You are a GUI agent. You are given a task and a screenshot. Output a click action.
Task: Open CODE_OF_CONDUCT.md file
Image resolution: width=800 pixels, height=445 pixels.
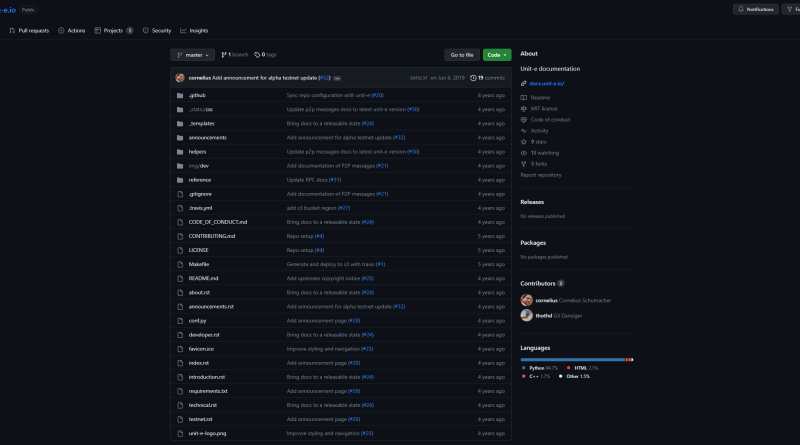(x=218, y=222)
